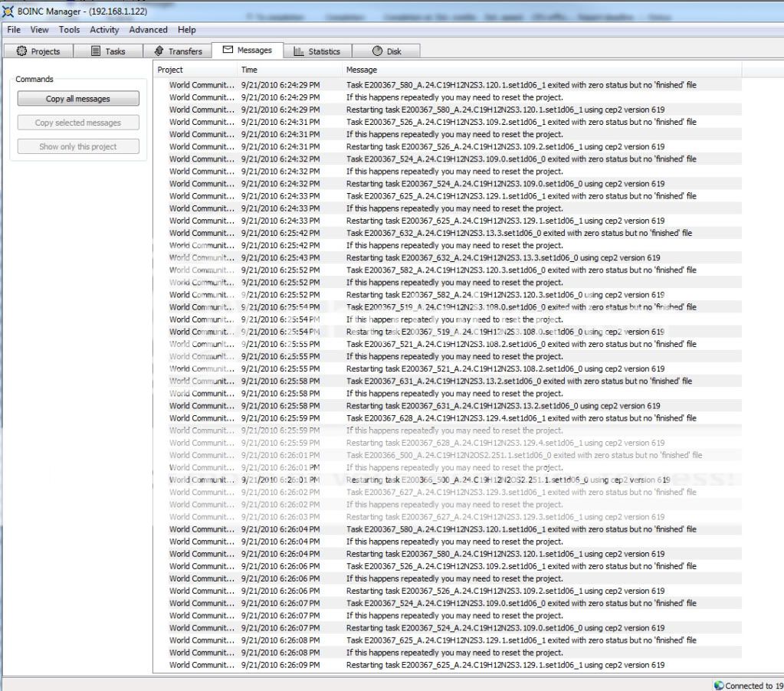The width and height of the screenshot is (784, 691).
Task: Select Restarting task E200367_580 message at 6:24:29 PM
Action: coord(448,110)
